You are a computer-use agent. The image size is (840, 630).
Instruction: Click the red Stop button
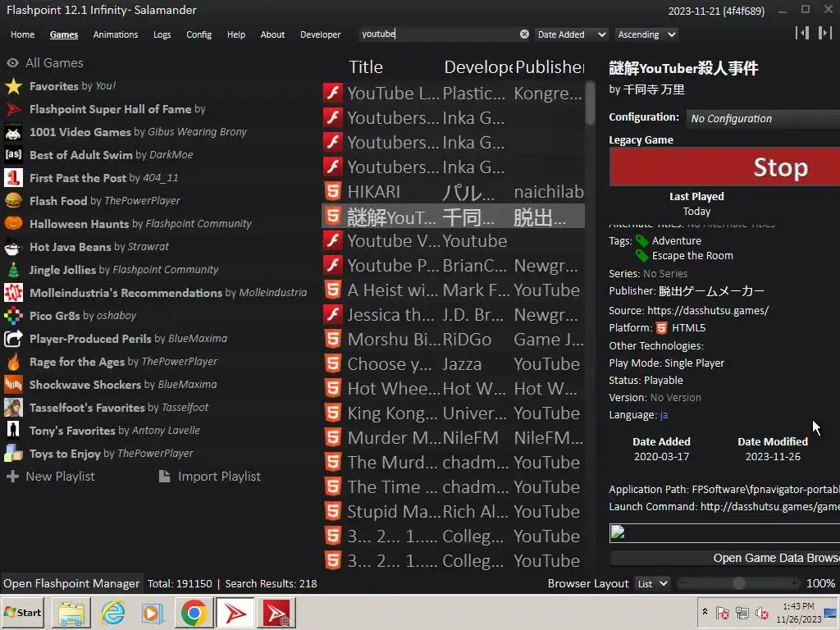(x=725, y=167)
